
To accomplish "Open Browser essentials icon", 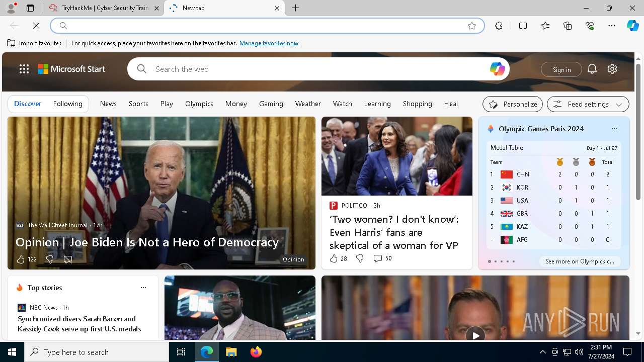I will point(590,26).
